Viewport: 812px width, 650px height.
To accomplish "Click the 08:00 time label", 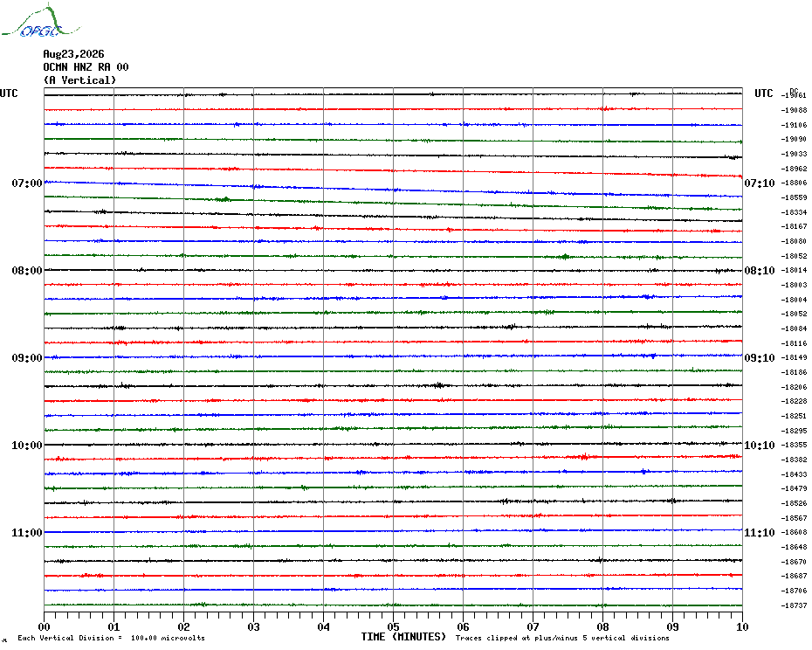I will coord(27,271).
